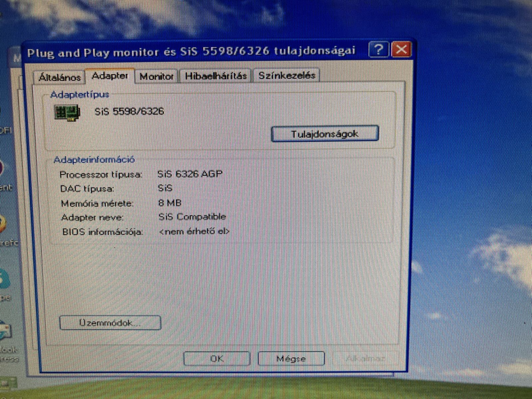
Task: Click the DAC típusa label
Action: coord(87,189)
